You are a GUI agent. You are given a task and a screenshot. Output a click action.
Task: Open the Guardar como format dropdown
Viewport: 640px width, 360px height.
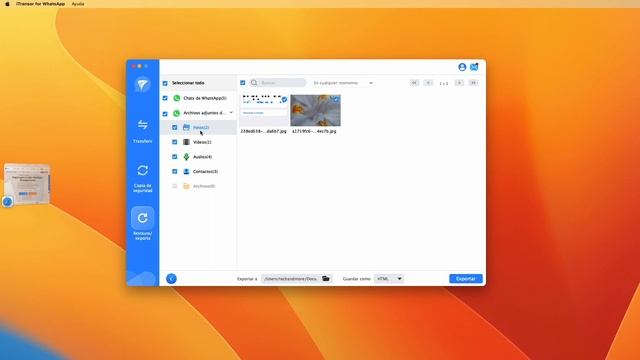pos(389,279)
